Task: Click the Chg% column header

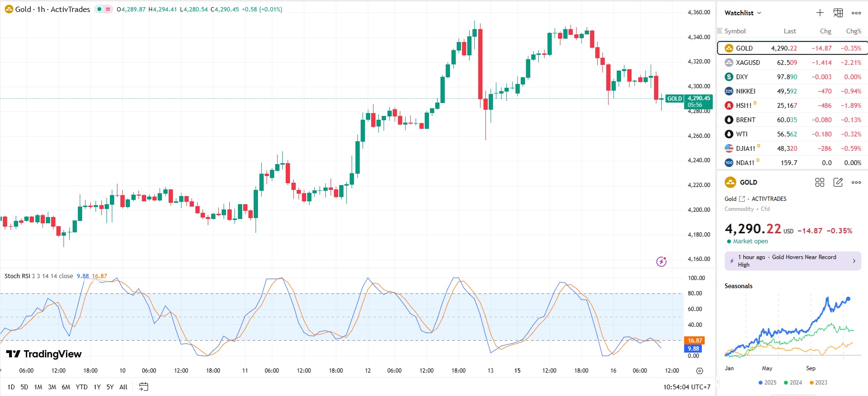Action: [x=853, y=31]
